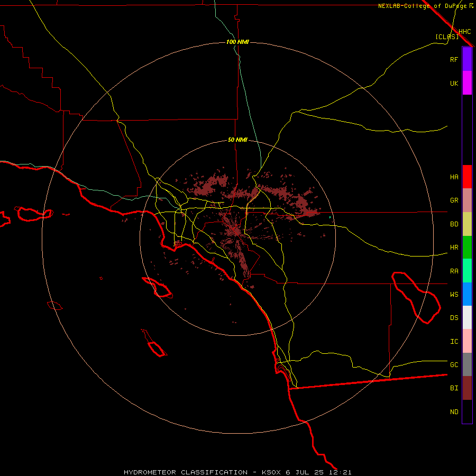Click the GR pink legend swatch
The width and height of the screenshot is (476, 476).
[467, 200]
